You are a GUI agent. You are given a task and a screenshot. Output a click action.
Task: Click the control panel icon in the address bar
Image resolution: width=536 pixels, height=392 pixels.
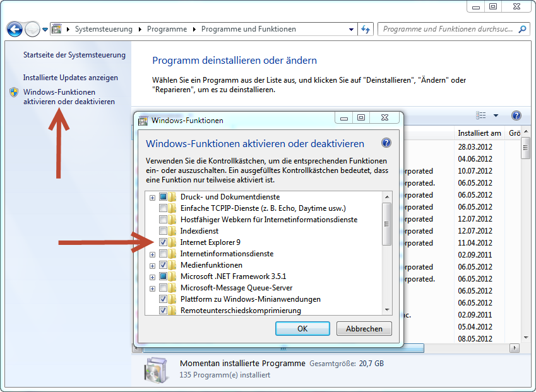[56, 29]
